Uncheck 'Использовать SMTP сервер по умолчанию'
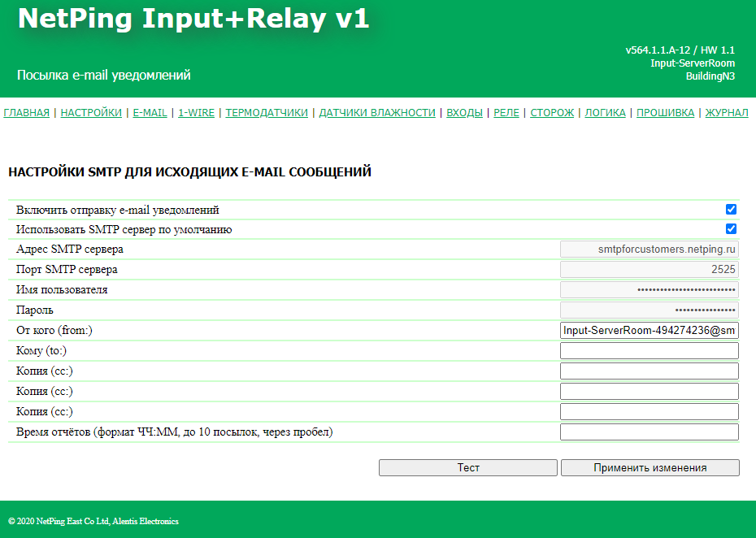Screen dimensions: 756x538 pos(731,229)
